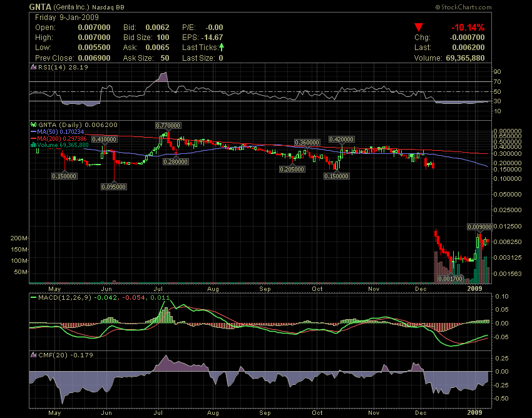This screenshot has width=532, height=418.
Task: Click the 0.095000 June low annotation
Action: click(x=114, y=186)
